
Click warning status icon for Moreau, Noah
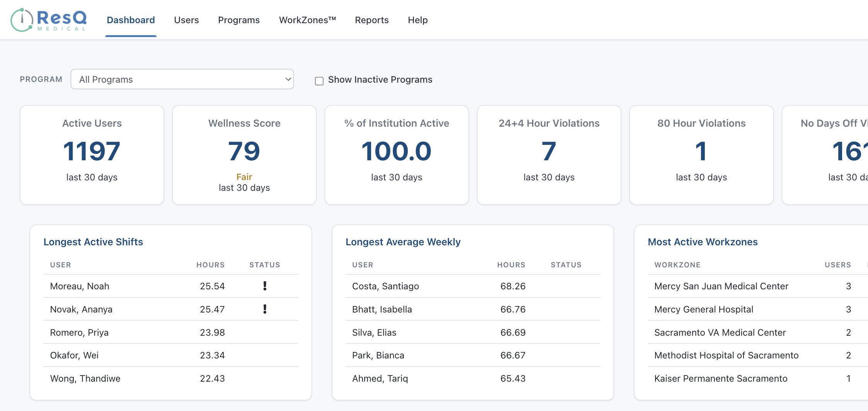click(265, 286)
